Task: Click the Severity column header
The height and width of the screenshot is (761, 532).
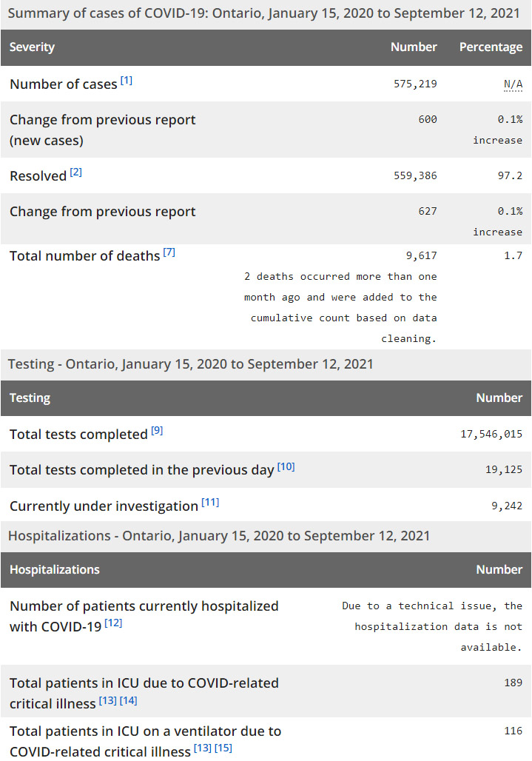Action: tap(33, 47)
